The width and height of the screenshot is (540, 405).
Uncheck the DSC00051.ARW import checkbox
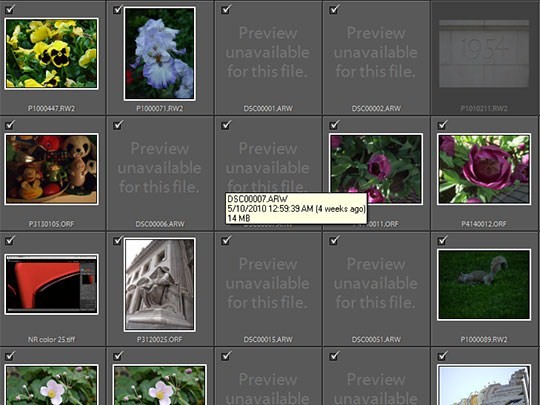coord(334,240)
